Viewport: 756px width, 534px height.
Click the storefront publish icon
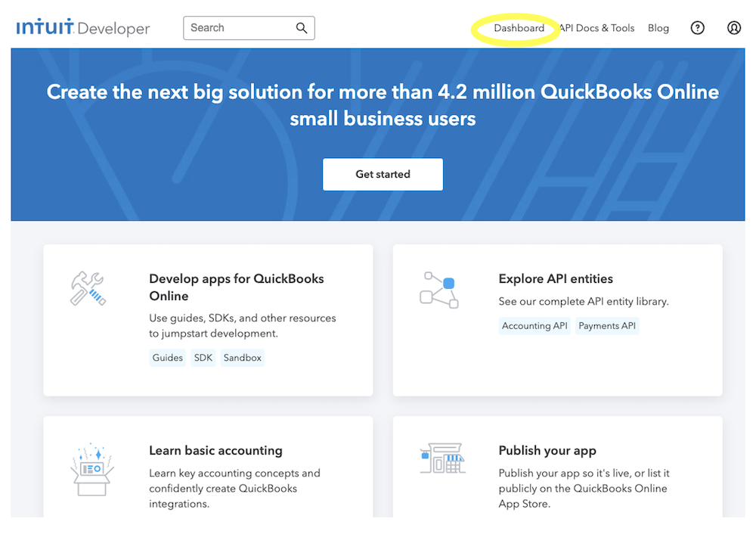pyautogui.click(x=442, y=458)
